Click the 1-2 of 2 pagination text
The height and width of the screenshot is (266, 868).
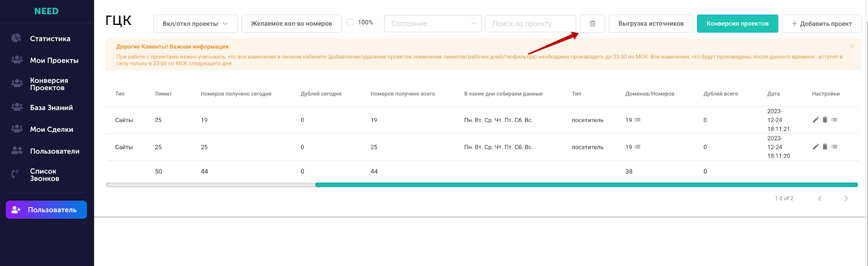tap(784, 198)
